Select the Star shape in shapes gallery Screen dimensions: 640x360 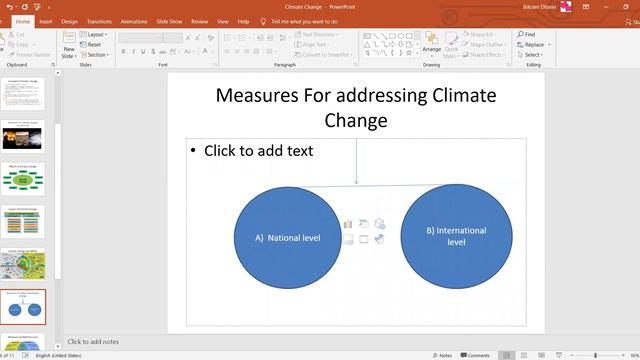coord(409,53)
